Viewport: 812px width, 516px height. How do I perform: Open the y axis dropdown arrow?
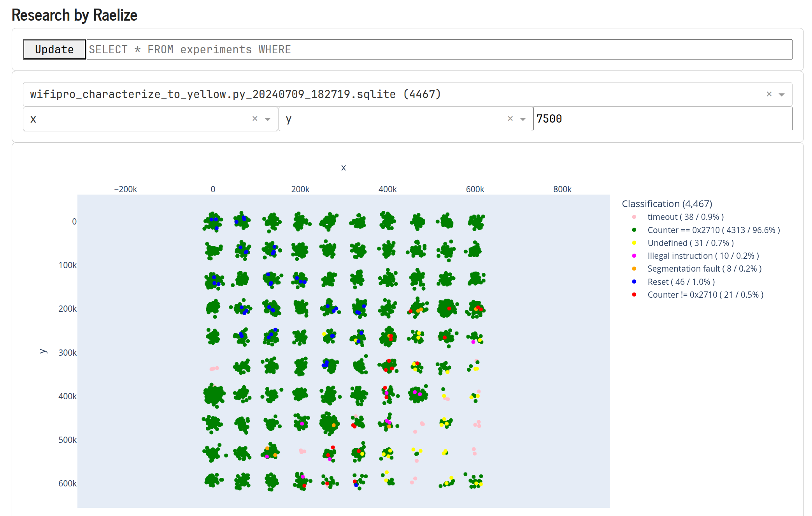523,119
